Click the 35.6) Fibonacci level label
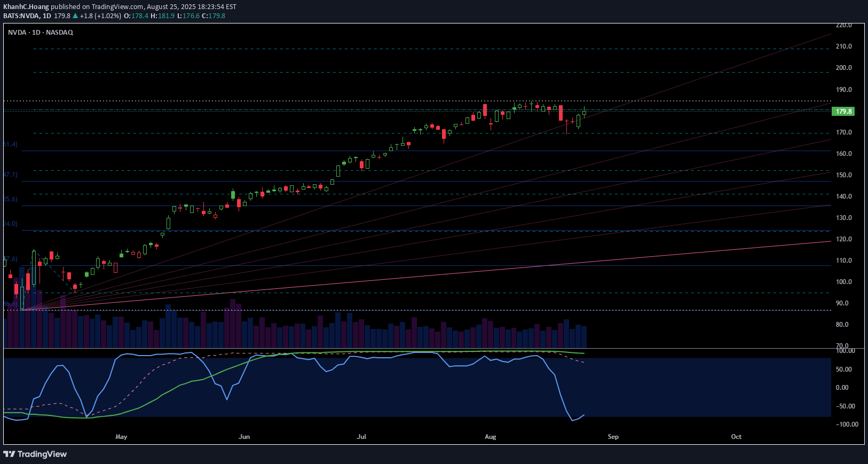Image resolution: width=868 pixels, height=464 pixels. click(x=11, y=199)
